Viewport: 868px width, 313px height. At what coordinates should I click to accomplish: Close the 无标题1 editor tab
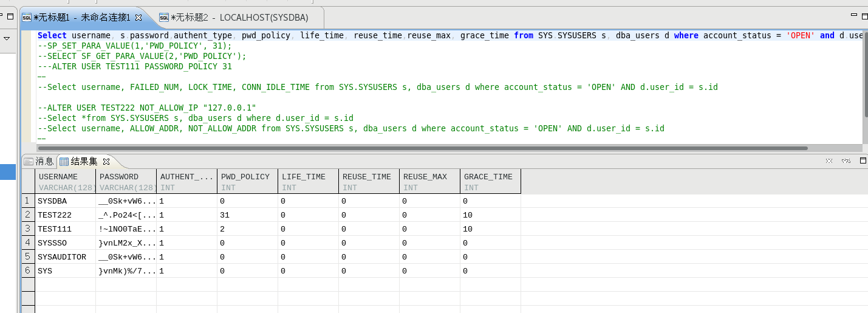pos(138,18)
